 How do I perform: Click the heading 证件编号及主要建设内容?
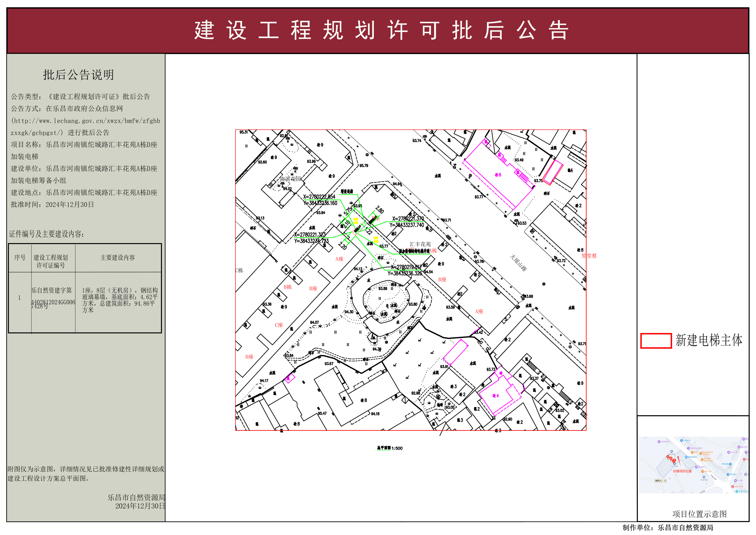coord(46,234)
